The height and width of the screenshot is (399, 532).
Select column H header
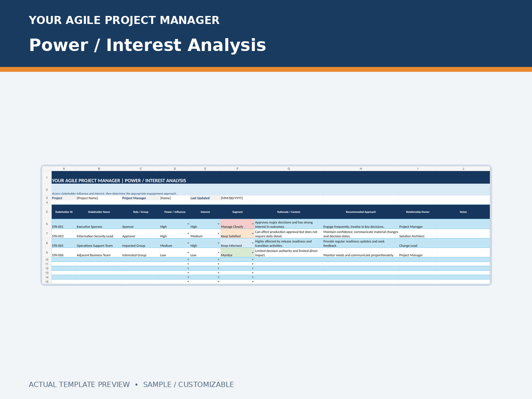(x=361, y=169)
